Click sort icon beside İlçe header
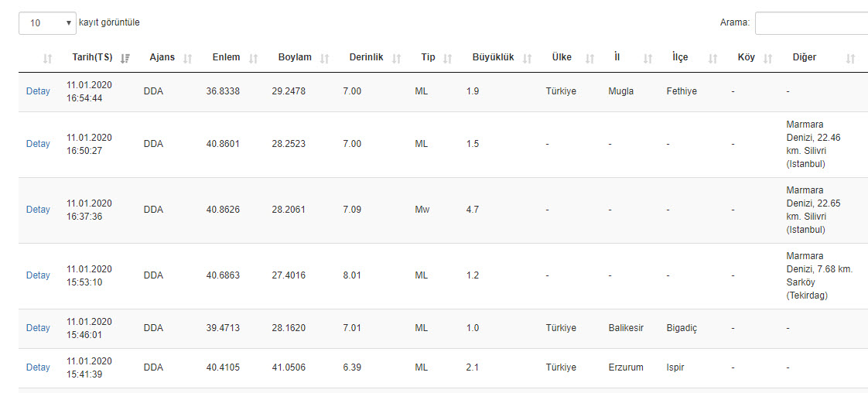The image size is (868, 393). [713, 58]
